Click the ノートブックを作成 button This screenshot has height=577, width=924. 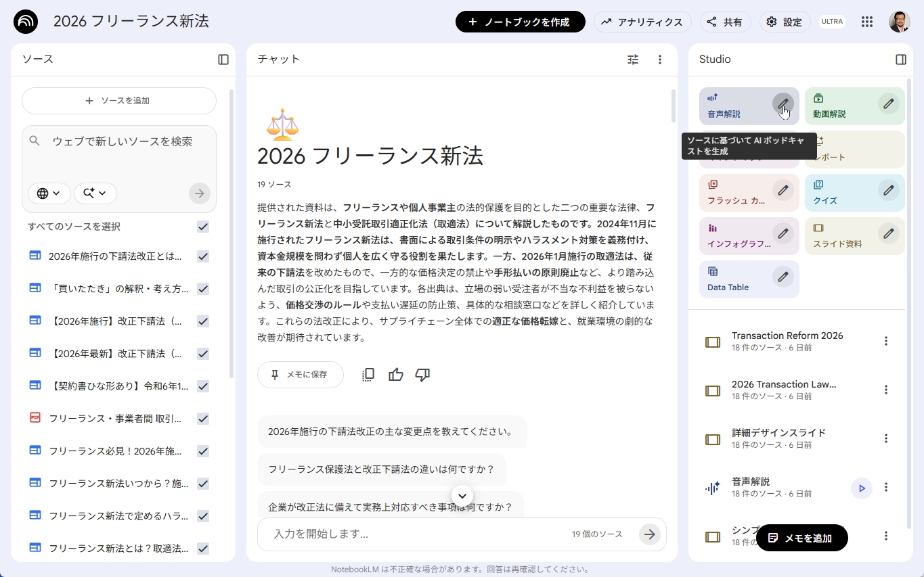(520, 22)
